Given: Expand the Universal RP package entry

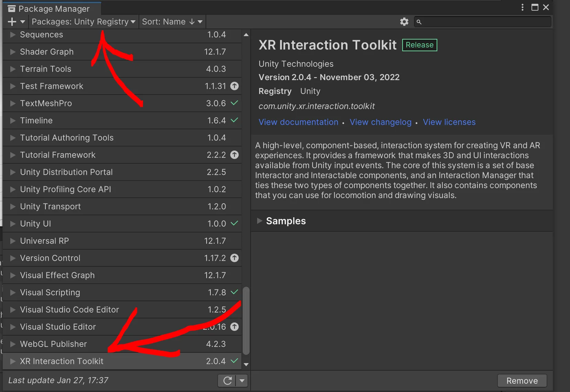Looking at the screenshot, I should 13,241.
